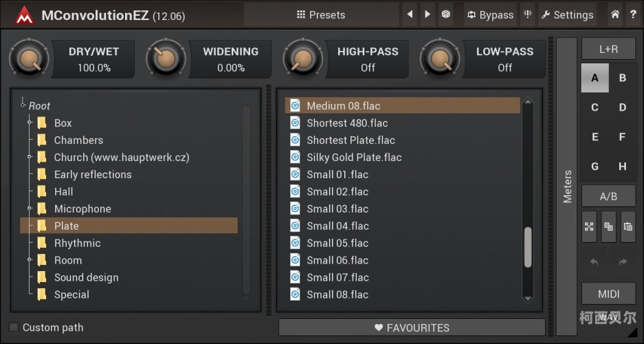Select Medium 08.flac in the file list
Image resolution: width=644 pixels, height=344 pixels.
(403, 106)
